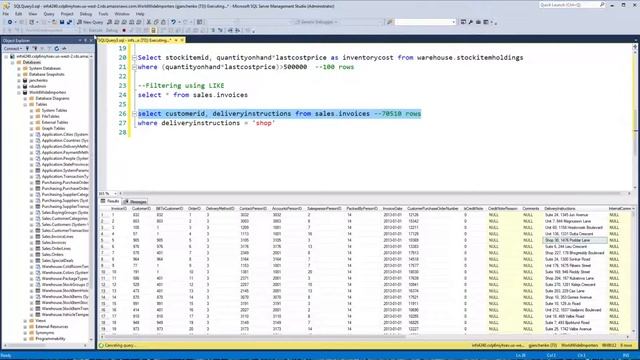Click the InvoiceDate column header
640x360 pixels.
click(392, 209)
